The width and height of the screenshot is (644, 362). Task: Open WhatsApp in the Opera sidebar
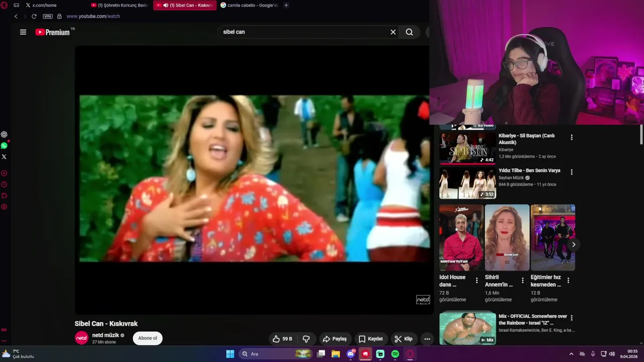(x=4, y=145)
